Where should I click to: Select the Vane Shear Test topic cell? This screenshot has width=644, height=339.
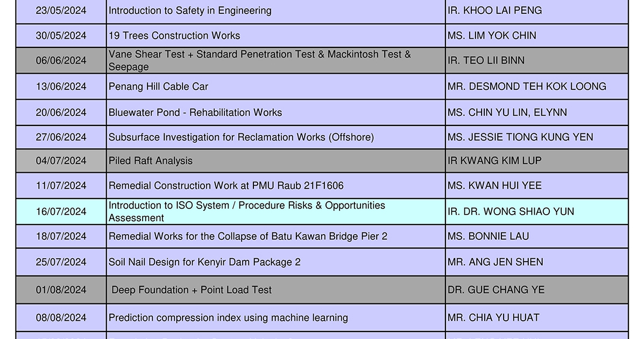pyautogui.click(x=259, y=60)
